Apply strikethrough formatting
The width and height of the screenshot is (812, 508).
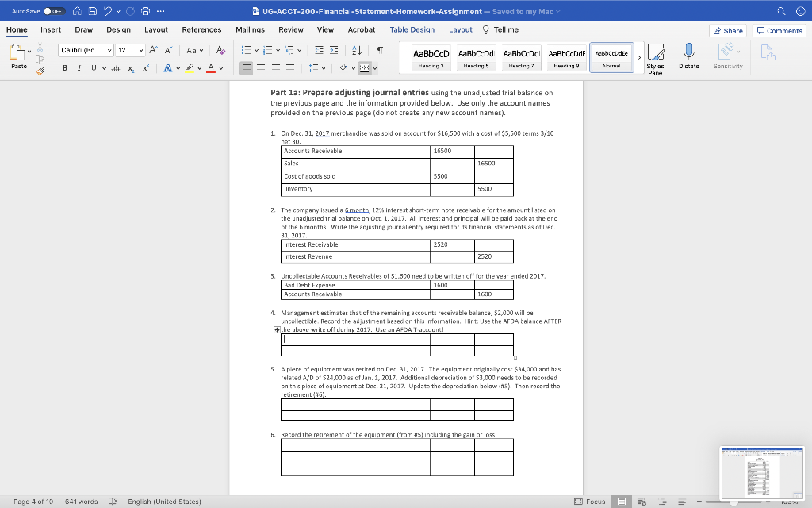[x=116, y=67]
